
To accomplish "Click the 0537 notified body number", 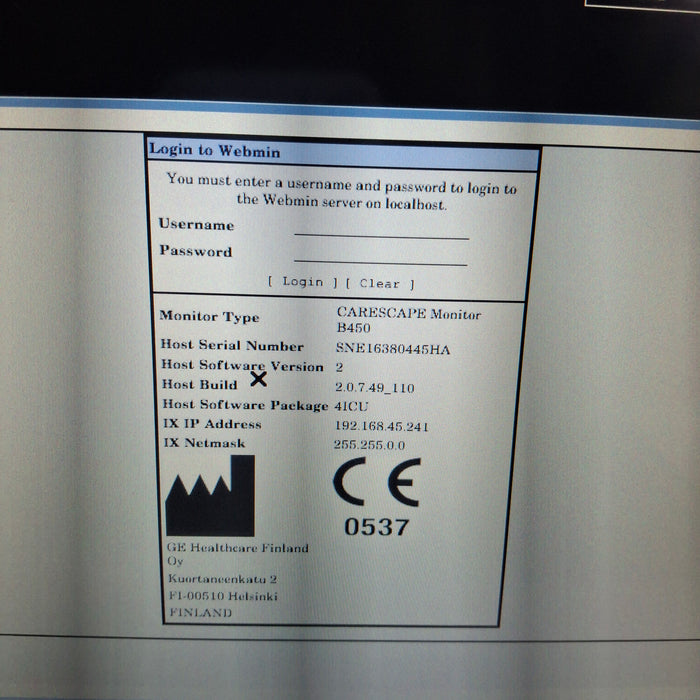I will pyautogui.click(x=376, y=526).
